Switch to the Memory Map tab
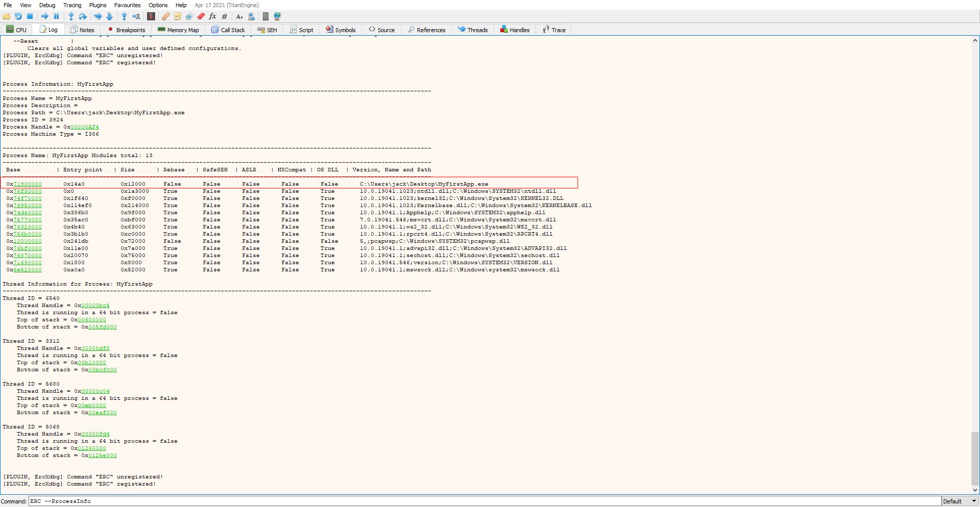980x507 pixels. [178, 30]
